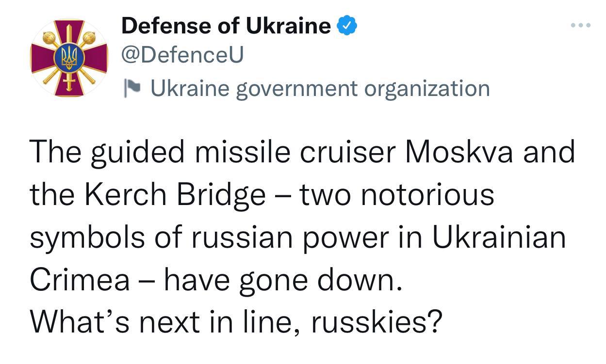Open the Defense of Ukraine profile avatar
This screenshot has width=606, height=364.
click(x=69, y=58)
